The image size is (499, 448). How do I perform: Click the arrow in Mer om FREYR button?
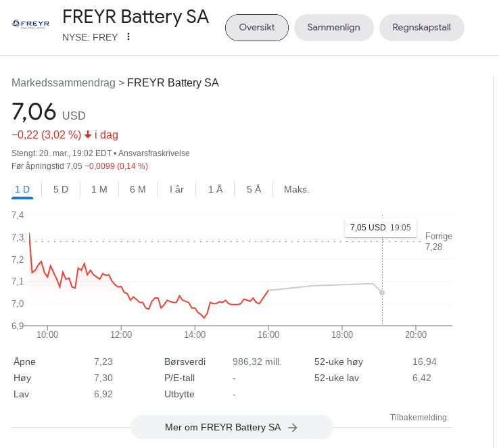click(293, 428)
